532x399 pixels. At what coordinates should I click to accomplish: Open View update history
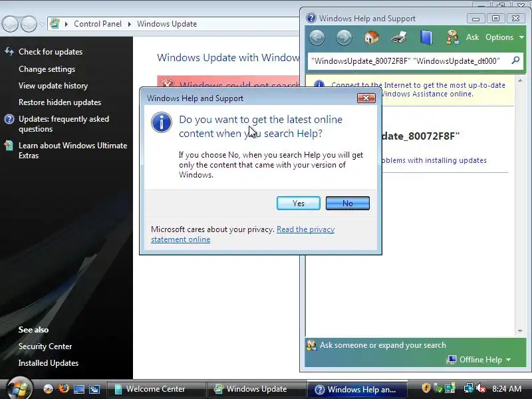53,86
